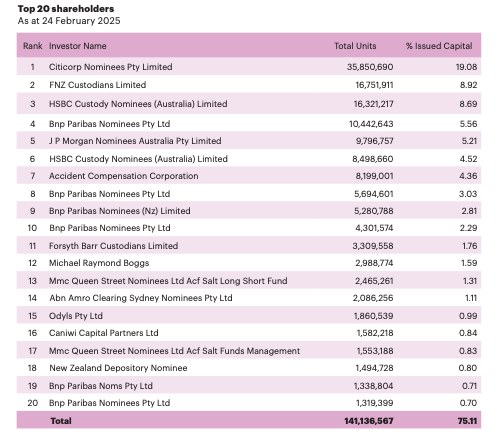Click the value 8,498,660
498x441 pixels.
click(x=373, y=159)
